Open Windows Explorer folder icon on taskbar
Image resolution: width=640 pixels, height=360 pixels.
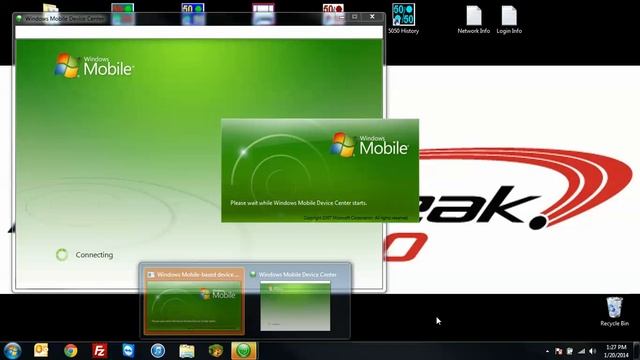coord(187,351)
